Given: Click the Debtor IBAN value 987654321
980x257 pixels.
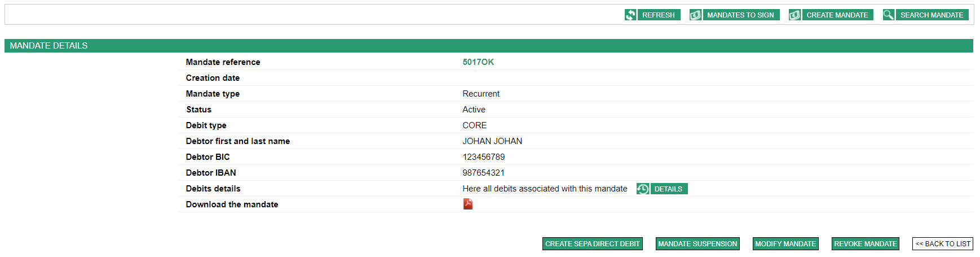Looking at the screenshot, I should [x=483, y=173].
